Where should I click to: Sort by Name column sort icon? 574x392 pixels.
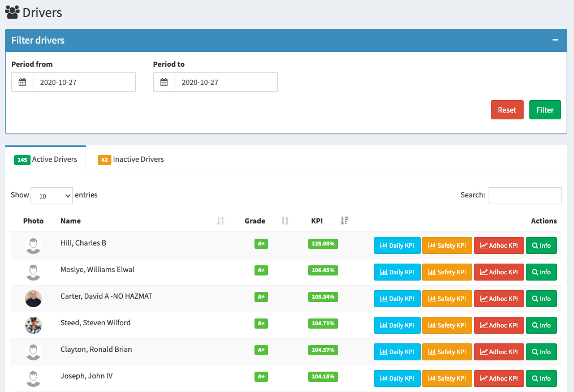[221, 221]
